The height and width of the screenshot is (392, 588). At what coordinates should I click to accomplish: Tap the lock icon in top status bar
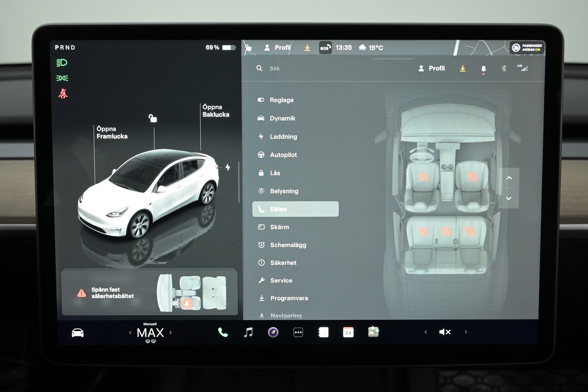point(248,48)
